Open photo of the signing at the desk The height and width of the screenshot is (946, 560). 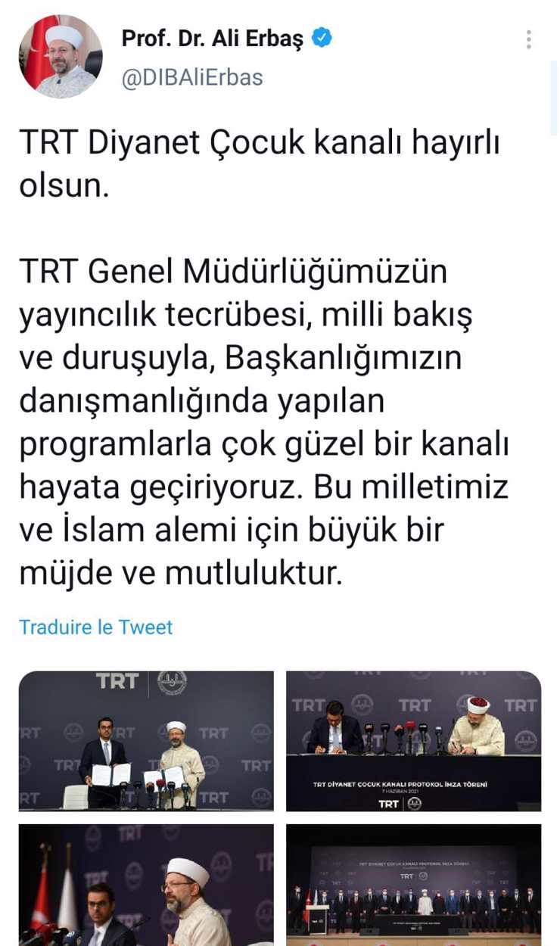[414, 741]
